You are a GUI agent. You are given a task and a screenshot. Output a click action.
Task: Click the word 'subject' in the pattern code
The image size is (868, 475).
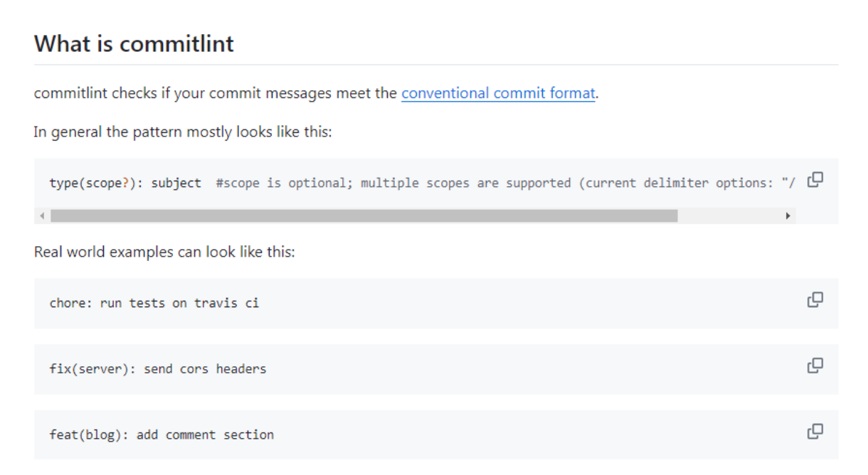[x=176, y=183]
